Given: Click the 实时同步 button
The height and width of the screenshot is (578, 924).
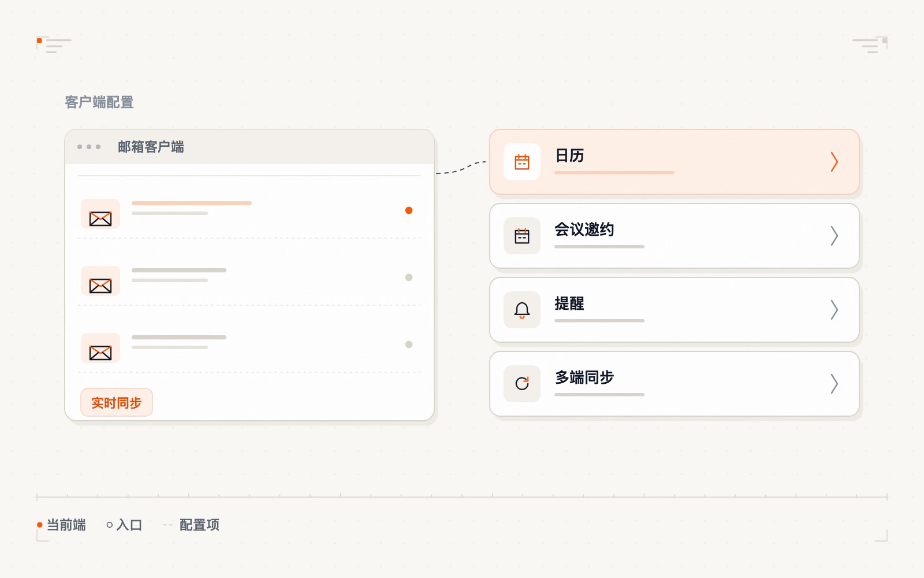Looking at the screenshot, I should [x=117, y=402].
